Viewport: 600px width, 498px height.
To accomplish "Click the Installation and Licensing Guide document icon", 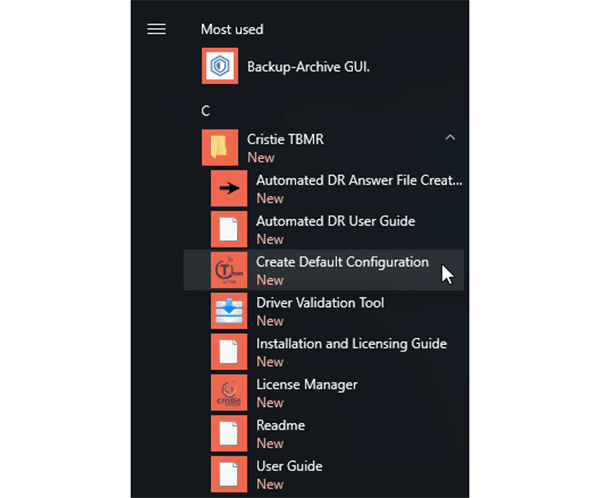I will (229, 351).
